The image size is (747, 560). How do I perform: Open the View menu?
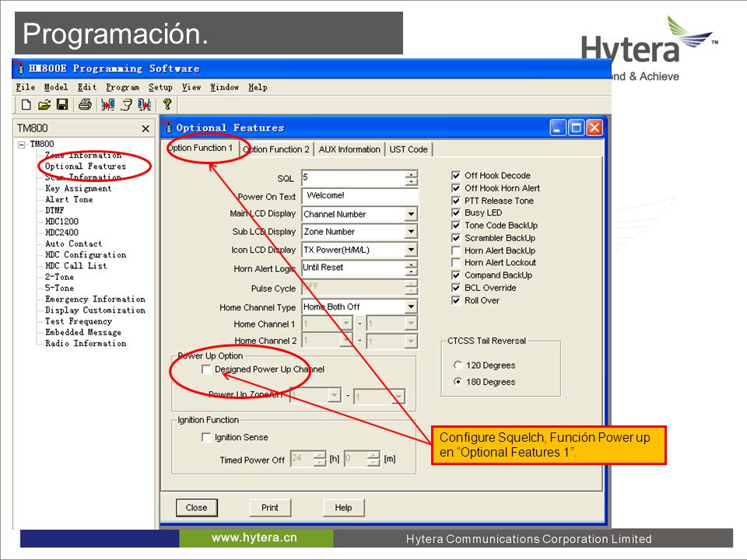(191, 87)
